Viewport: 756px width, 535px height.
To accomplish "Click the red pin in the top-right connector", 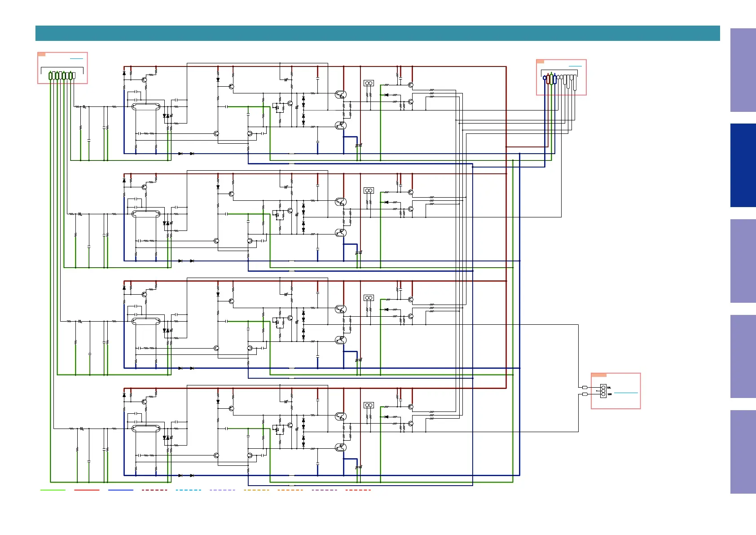I will point(548,80).
